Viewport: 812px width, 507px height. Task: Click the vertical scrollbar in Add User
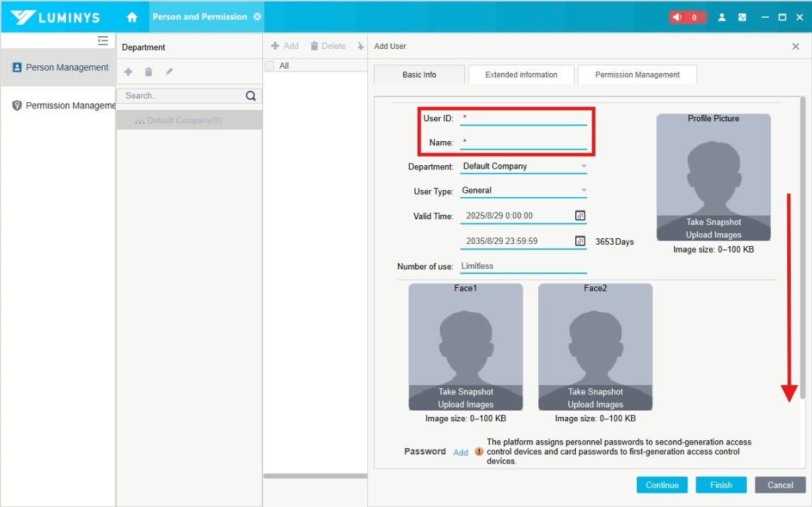coord(803,248)
